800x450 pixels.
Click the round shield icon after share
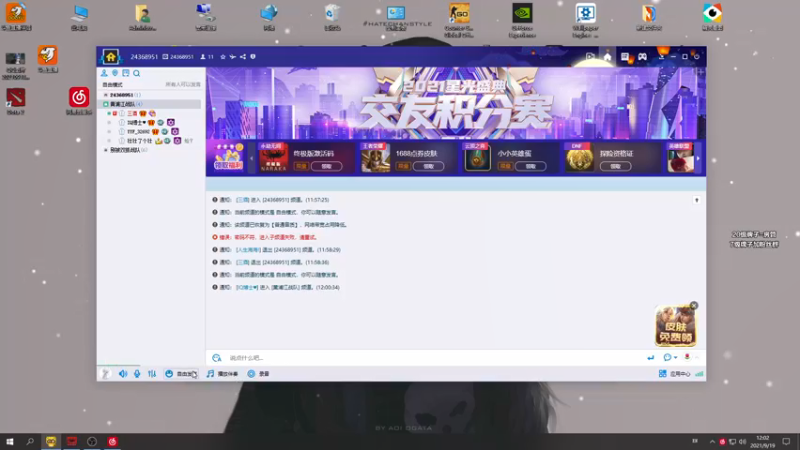tap(253, 57)
